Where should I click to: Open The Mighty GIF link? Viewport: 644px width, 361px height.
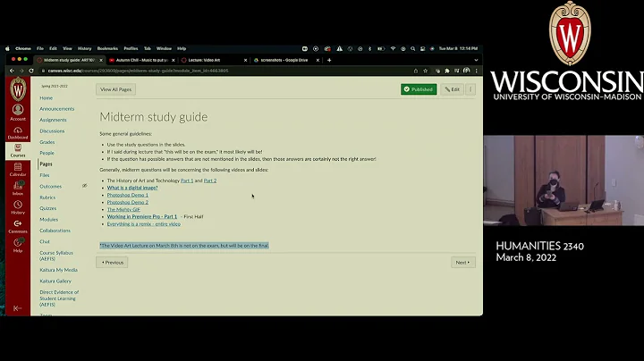tap(123, 209)
